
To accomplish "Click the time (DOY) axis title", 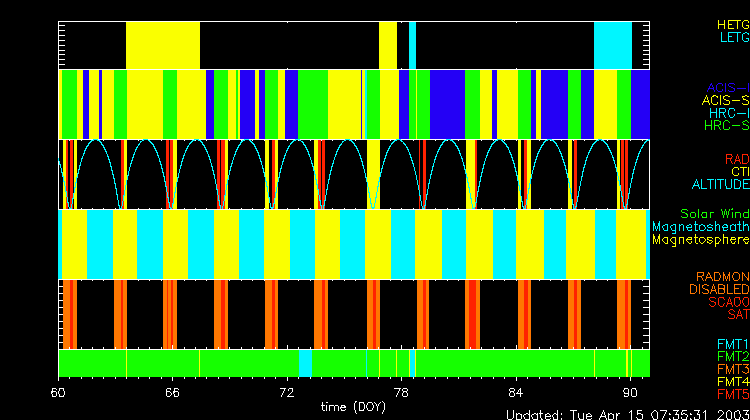I will [x=355, y=407].
